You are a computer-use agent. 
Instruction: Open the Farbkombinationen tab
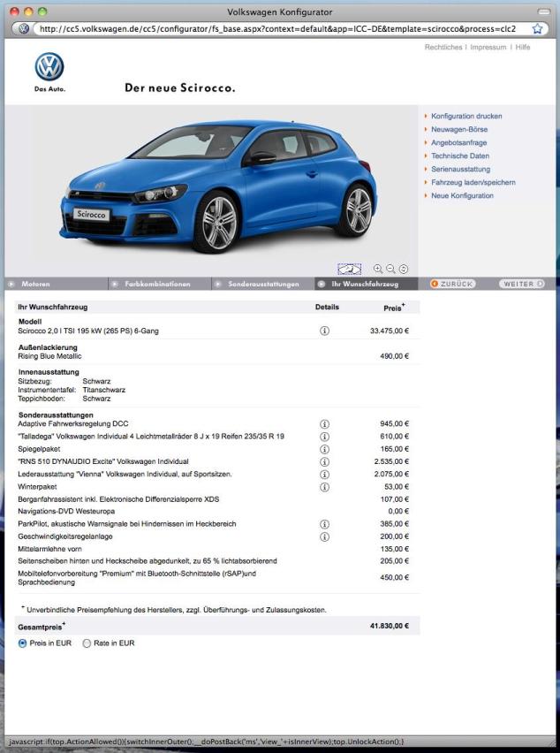coord(160,284)
